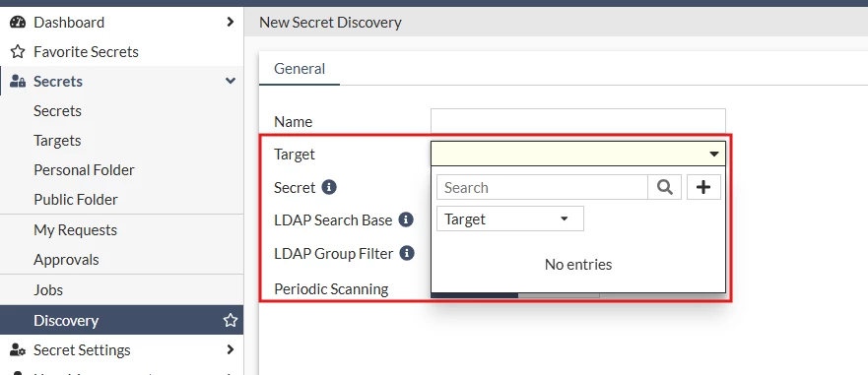This screenshot has height=375, width=868.
Task: Open My Requests in the sidebar
Action: [x=122, y=229]
